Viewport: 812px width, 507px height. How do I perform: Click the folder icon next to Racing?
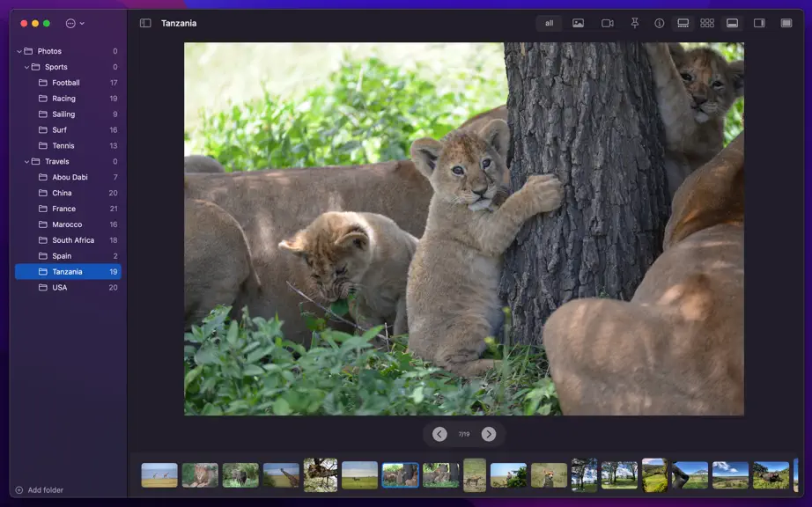coord(43,99)
